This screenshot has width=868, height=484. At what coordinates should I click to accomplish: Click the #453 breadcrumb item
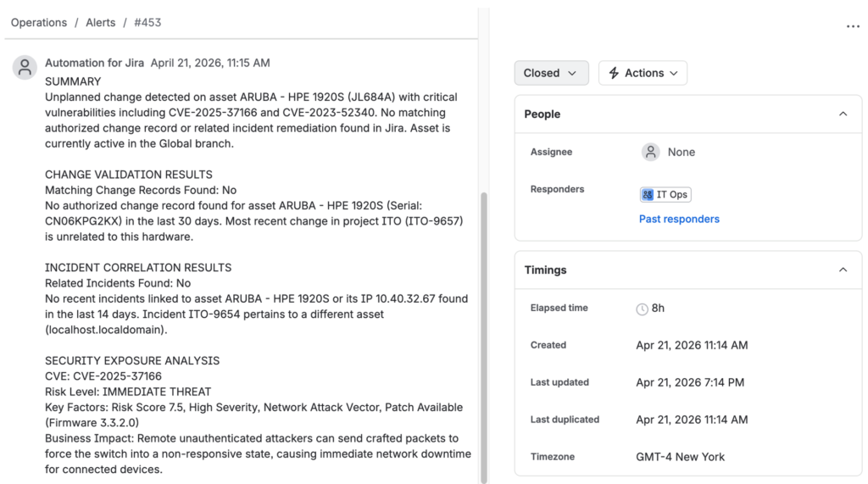click(147, 23)
